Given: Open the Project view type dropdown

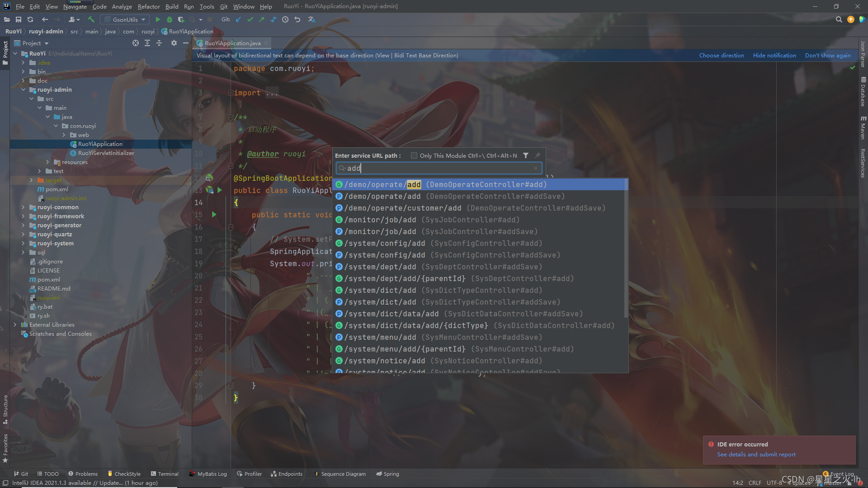Looking at the screenshot, I should (x=31, y=43).
